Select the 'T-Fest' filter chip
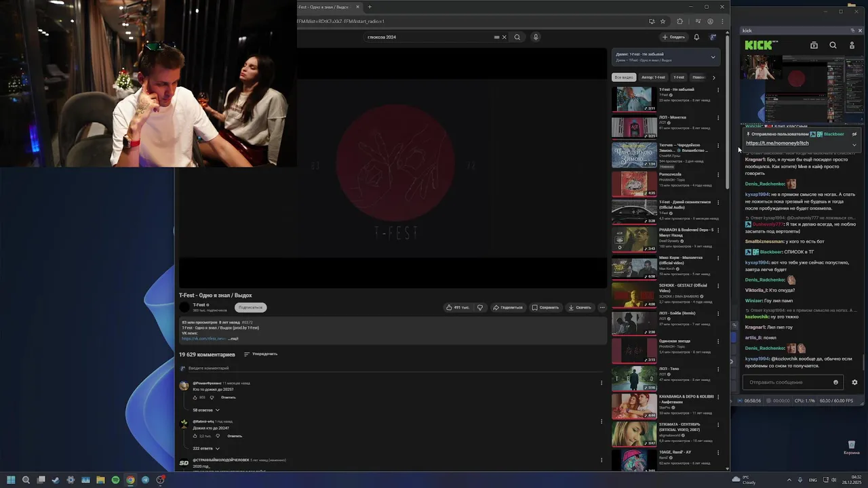This screenshot has height=488, width=868. click(x=679, y=77)
